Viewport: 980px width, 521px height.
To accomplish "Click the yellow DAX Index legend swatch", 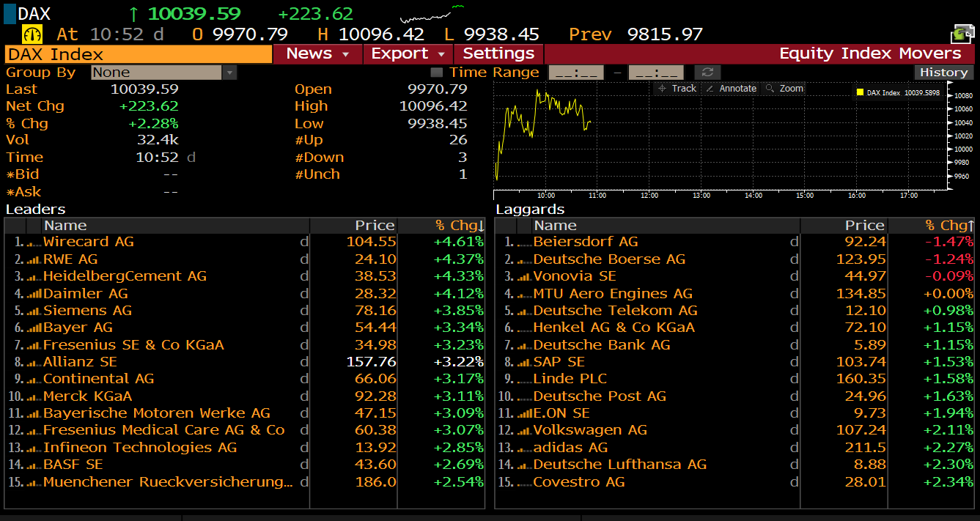I will (861, 93).
